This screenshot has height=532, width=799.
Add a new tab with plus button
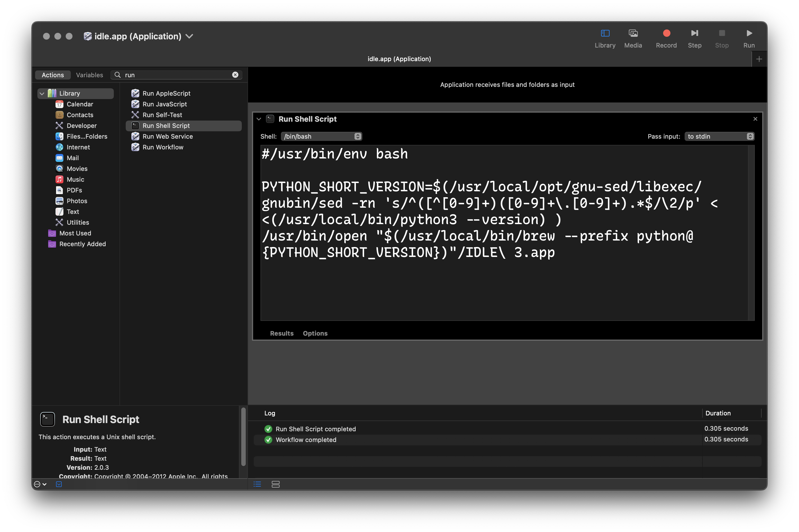[759, 59]
